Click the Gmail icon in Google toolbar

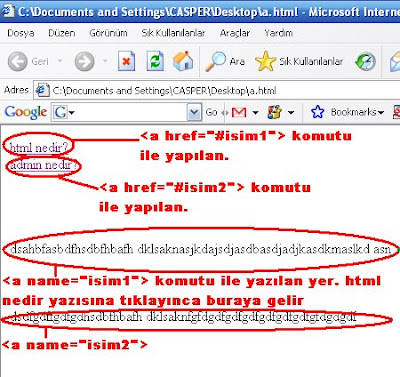tap(239, 112)
